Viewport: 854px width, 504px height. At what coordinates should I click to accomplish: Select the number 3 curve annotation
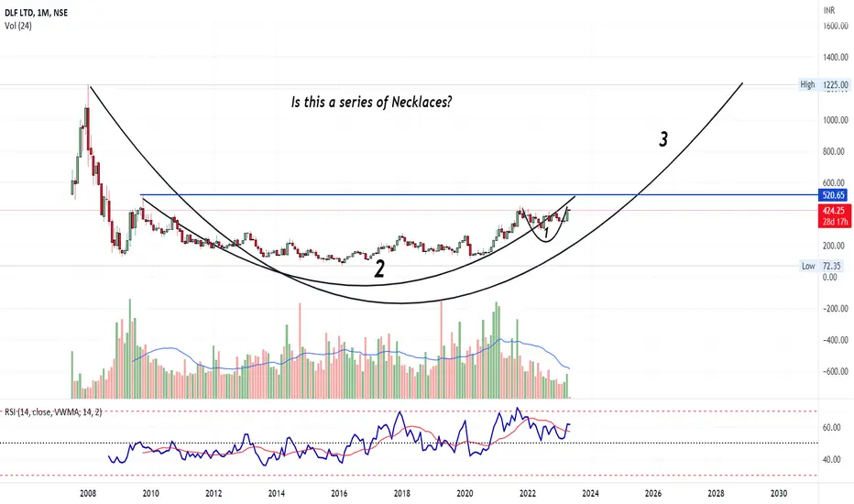coord(662,140)
